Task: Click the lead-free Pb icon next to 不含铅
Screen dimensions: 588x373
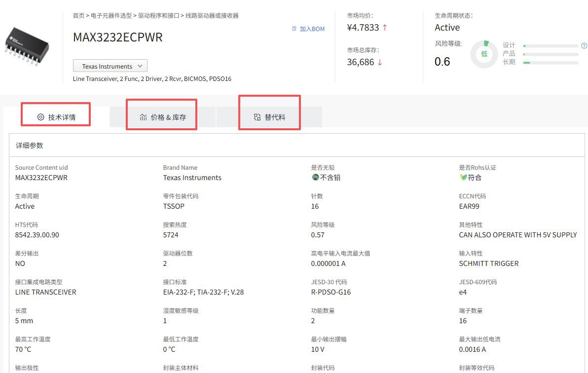Action: point(315,177)
